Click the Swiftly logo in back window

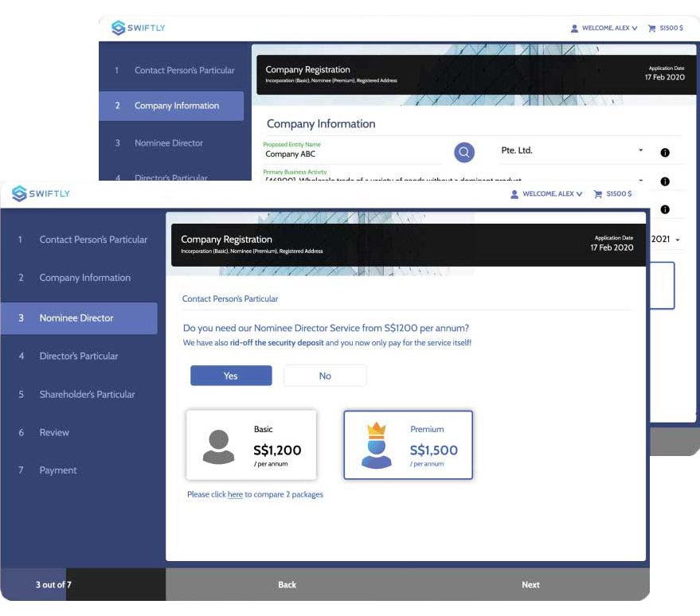point(139,28)
